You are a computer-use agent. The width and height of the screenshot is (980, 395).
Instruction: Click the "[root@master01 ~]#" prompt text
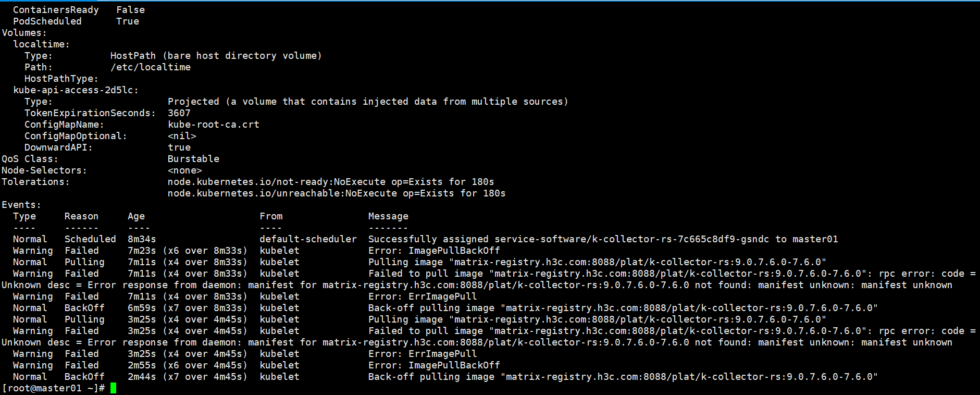click(53, 388)
